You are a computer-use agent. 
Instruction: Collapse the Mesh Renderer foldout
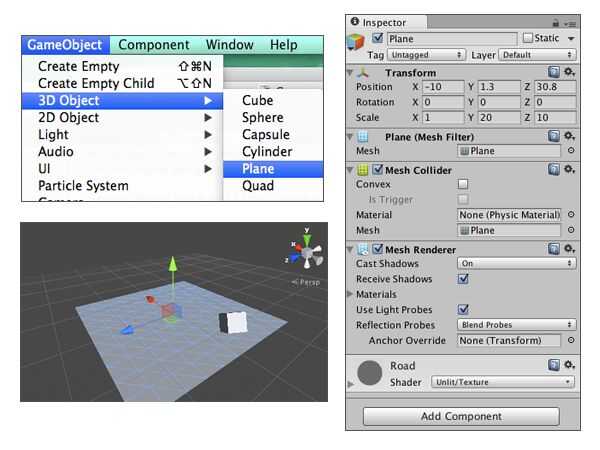[350, 249]
